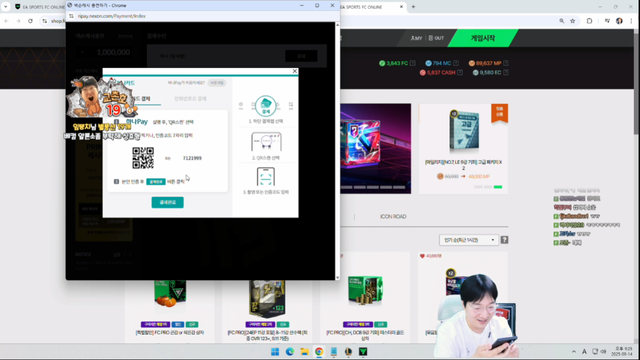Click the grey pill button beside Pay question
This screenshot has height=360, width=640.
click(x=217, y=83)
